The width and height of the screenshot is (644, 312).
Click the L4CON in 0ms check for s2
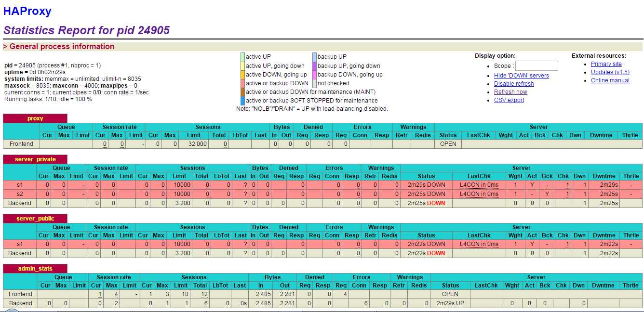tap(479, 194)
